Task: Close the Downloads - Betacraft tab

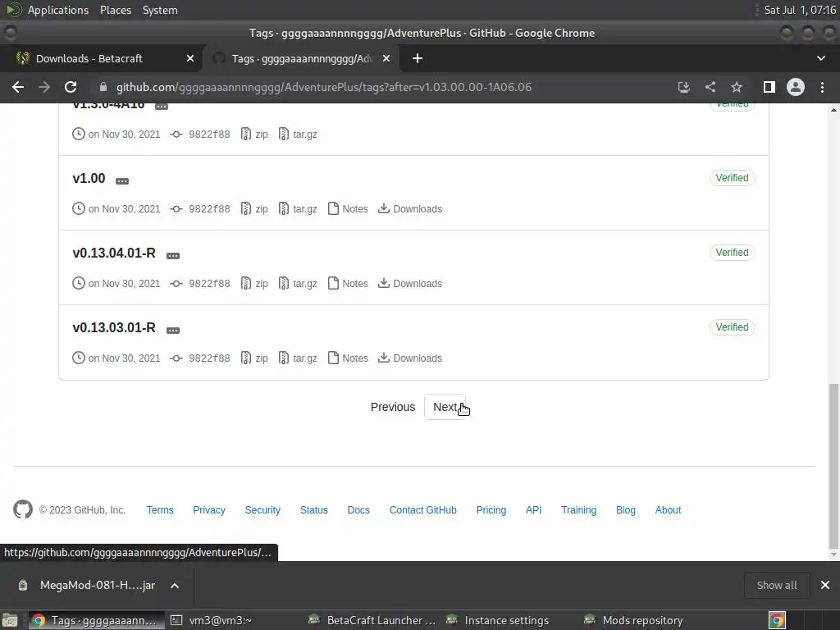Action: 190,58
